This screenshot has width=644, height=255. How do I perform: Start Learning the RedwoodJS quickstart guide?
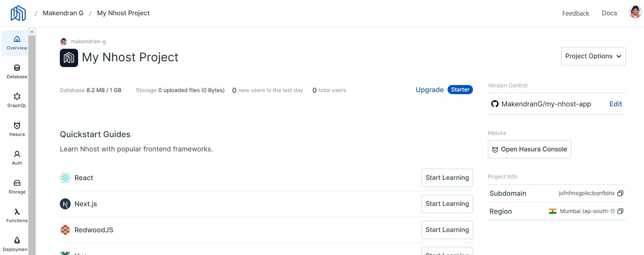click(x=447, y=230)
